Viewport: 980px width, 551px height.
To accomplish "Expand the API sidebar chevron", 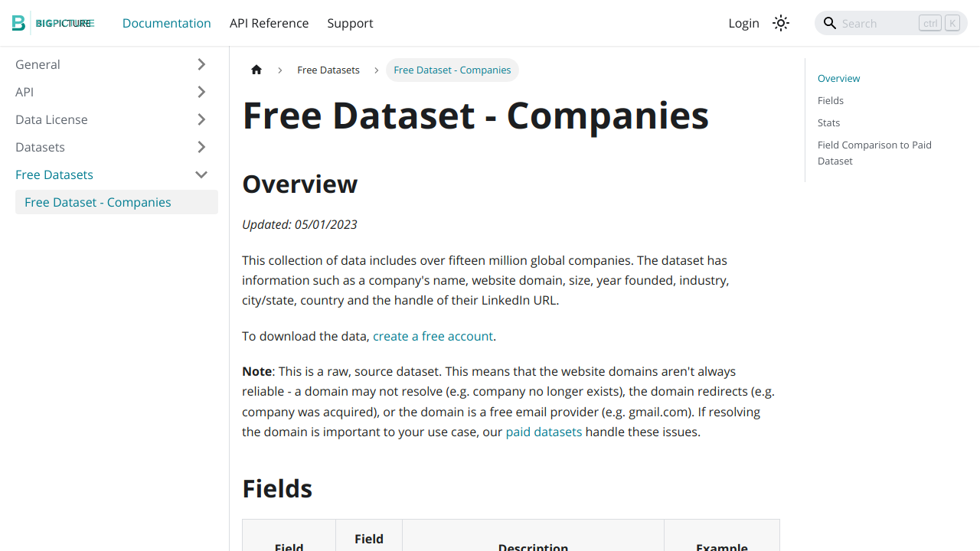I will click(x=201, y=92).
